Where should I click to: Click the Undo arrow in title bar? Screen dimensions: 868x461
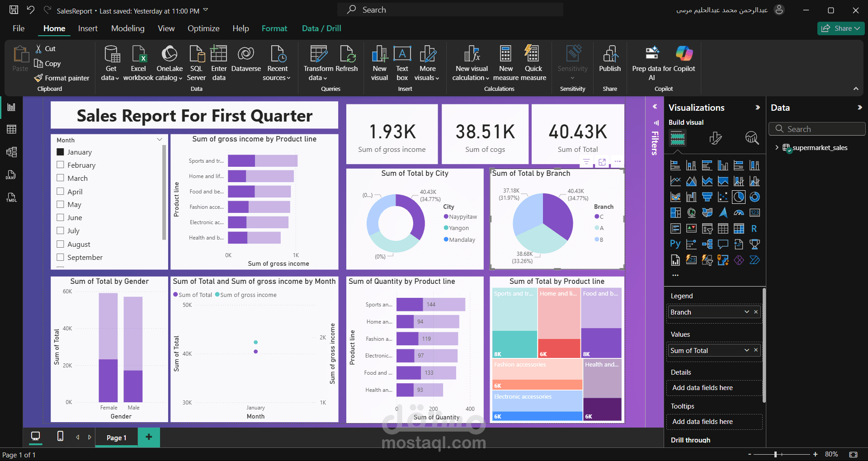[x=31, y=9]
